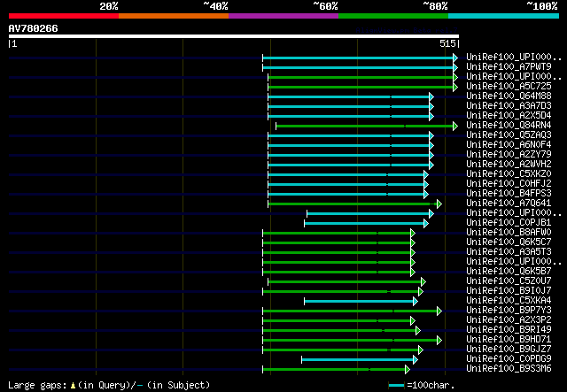Image resolution: width=567 pixels, height=392 pixels.
Task: Click the red 20% identity color segment
Action: 64,16
